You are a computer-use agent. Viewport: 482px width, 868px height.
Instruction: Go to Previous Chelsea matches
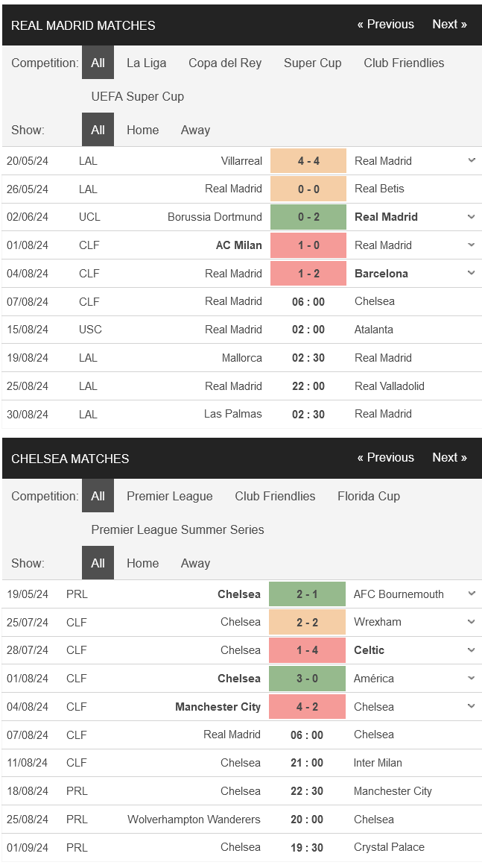(386, 458)
